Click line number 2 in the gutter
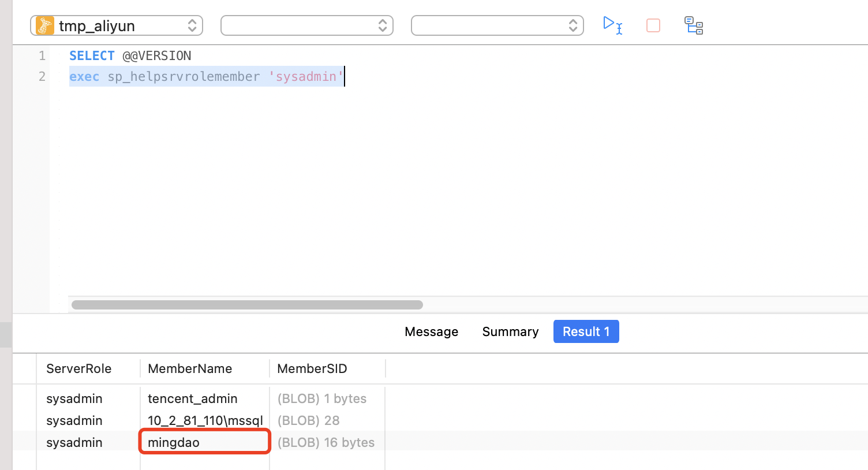 pyautogui.click(x=42, y=76)
